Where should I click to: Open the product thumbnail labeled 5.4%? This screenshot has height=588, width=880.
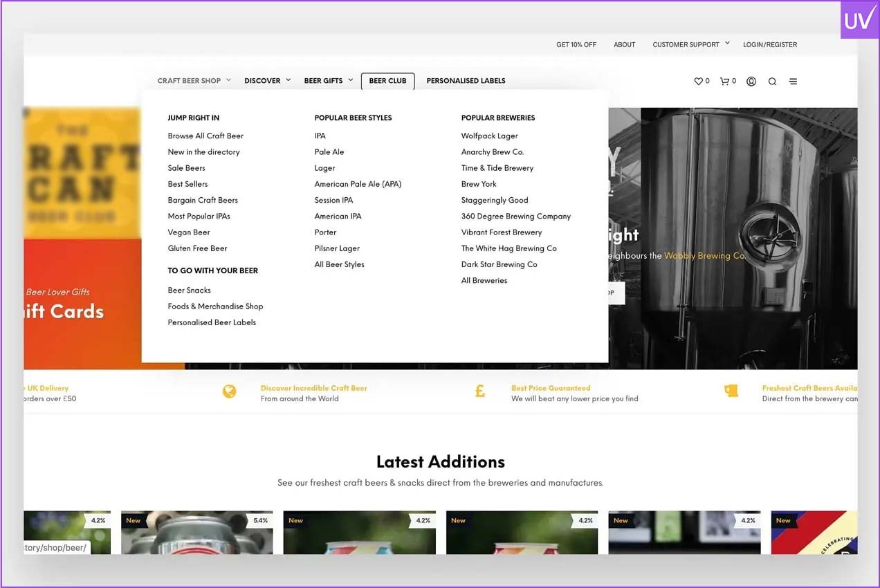point(196,533)
